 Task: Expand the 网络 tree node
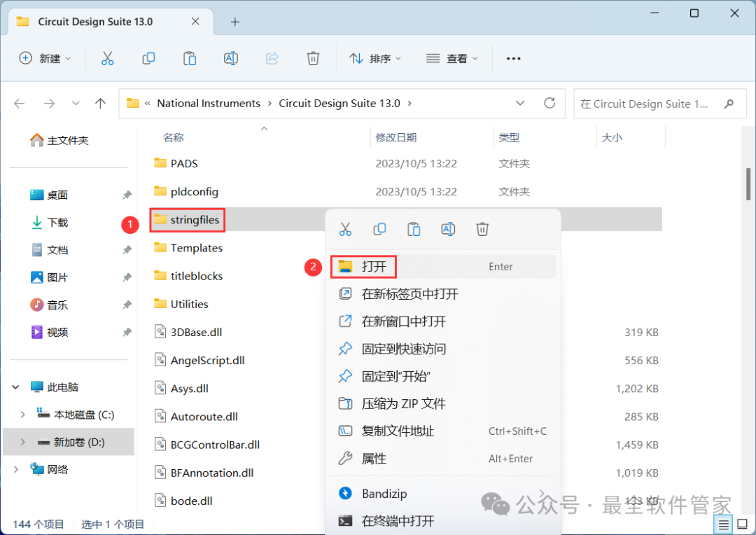[x=15, y=469]
